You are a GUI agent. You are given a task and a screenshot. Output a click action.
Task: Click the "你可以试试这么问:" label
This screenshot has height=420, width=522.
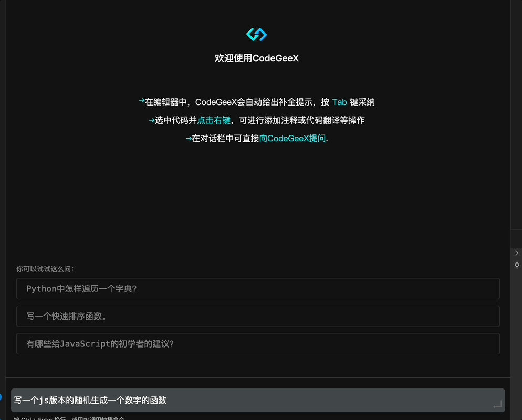[45, 269]
